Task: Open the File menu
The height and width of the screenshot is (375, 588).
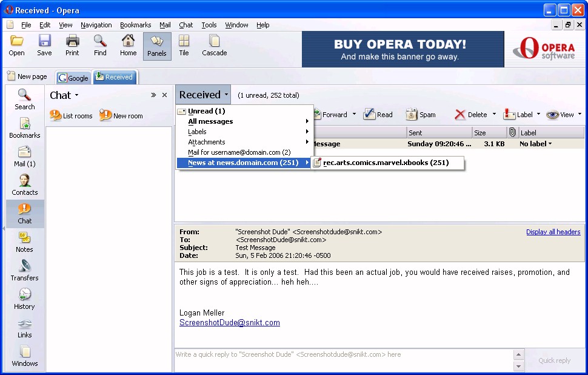Action: [x=26, y=25]
